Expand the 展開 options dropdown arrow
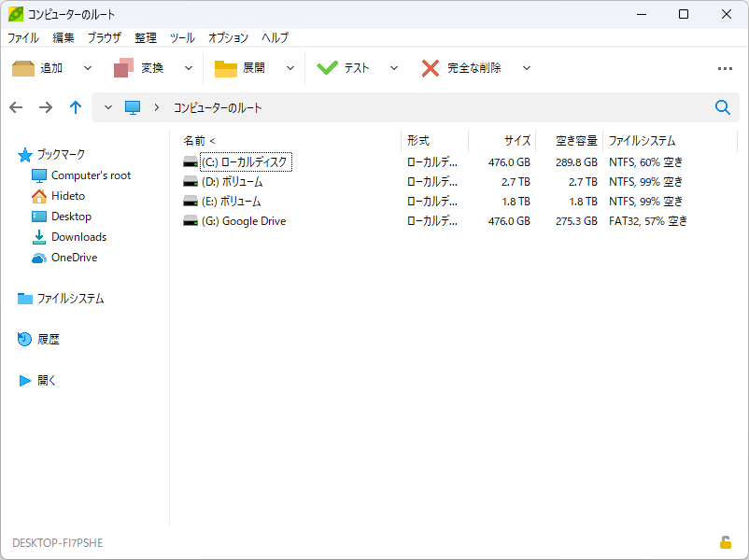749x560 pixels. (x=290, y=67)
